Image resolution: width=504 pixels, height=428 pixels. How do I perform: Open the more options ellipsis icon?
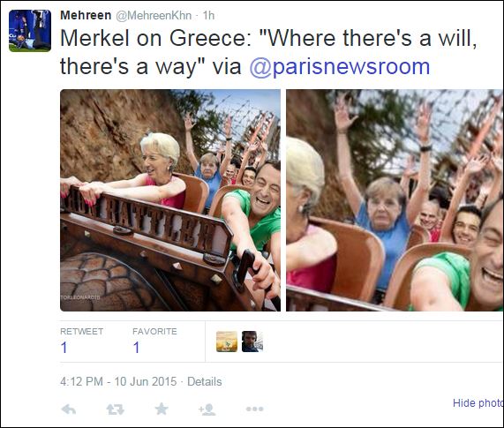(x=254, y=409)
